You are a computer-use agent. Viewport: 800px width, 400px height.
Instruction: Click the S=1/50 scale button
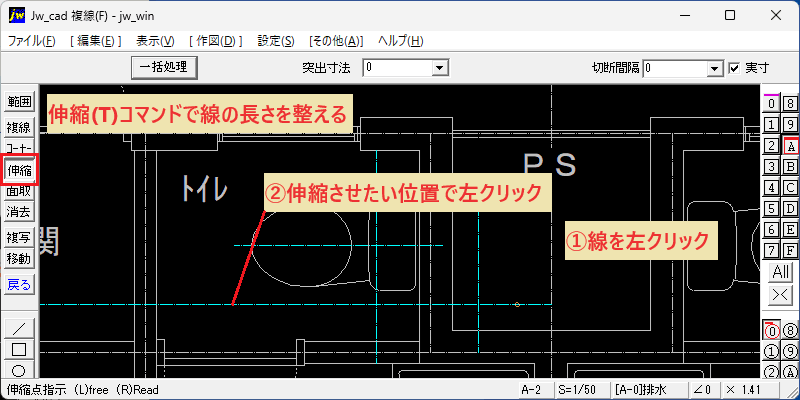click(576, 390)
